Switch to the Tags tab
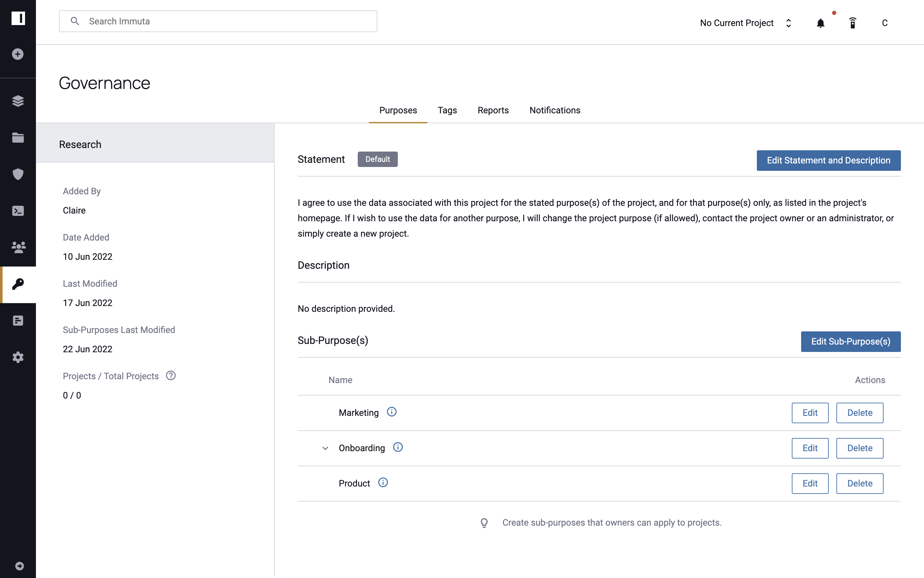The height and width of the screenshot is (578, 924). (447, 110)
